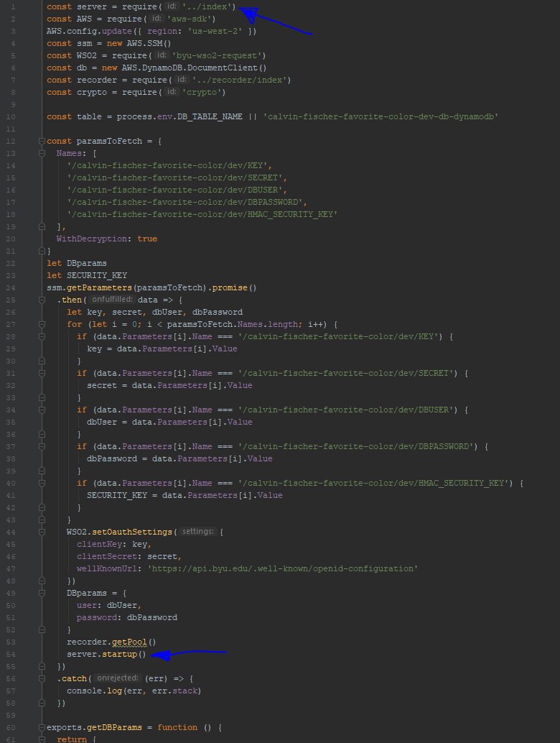560x743 pixels.
Task: Click 'let DBparams' declaration on line 22
Action: click(77, 264)
